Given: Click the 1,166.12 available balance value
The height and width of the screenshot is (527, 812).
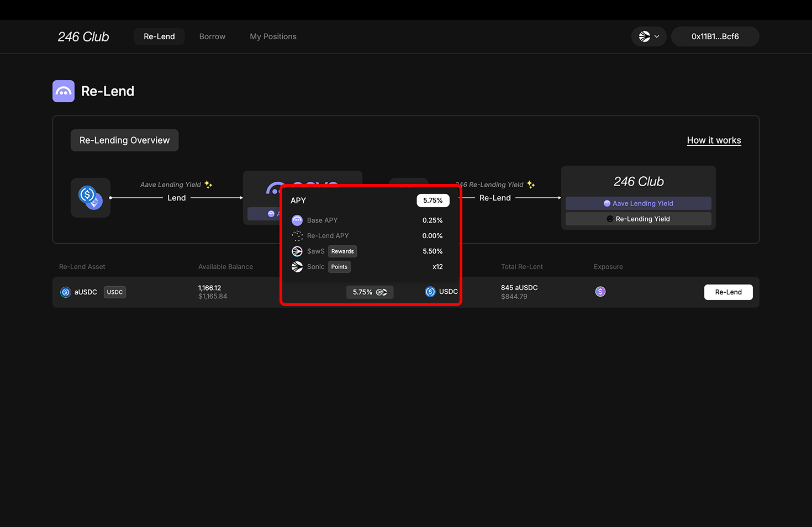Looking at the screenshot, I should tap(209, 288).
